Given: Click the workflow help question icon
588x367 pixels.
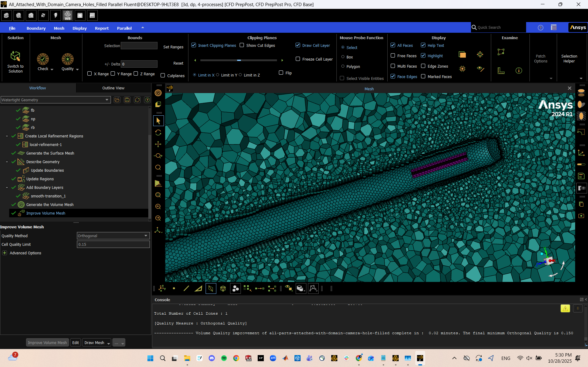Looking at the screenshot, I should [147, 100].
